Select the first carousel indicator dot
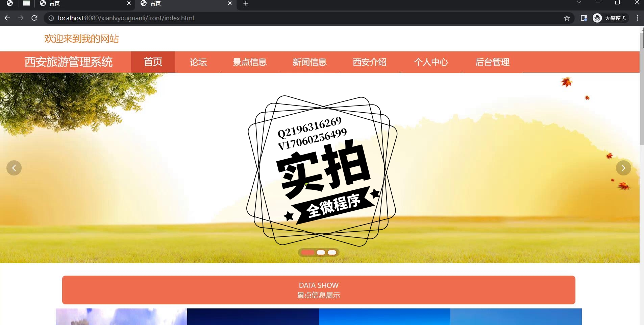The height and width of the screenshot is (325, 644). 308,253
